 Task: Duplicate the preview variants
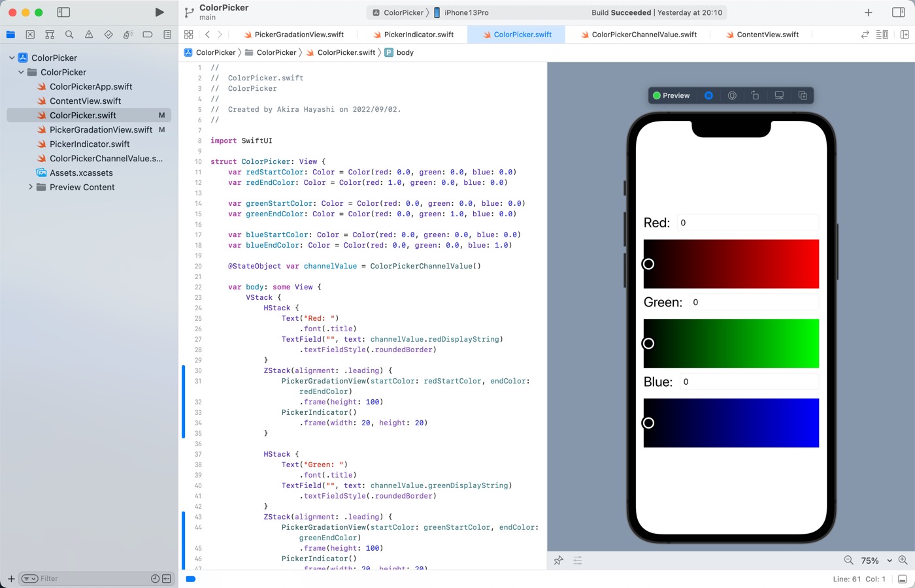point(803,95)
